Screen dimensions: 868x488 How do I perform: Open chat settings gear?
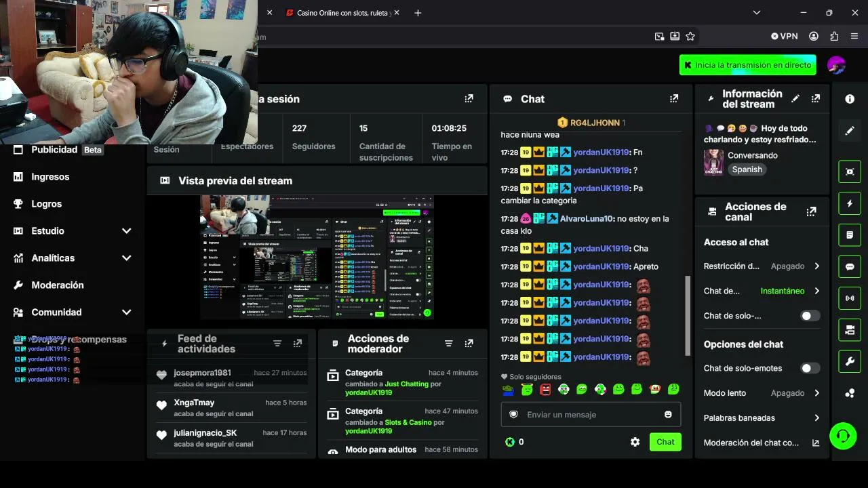pos(635,442)
